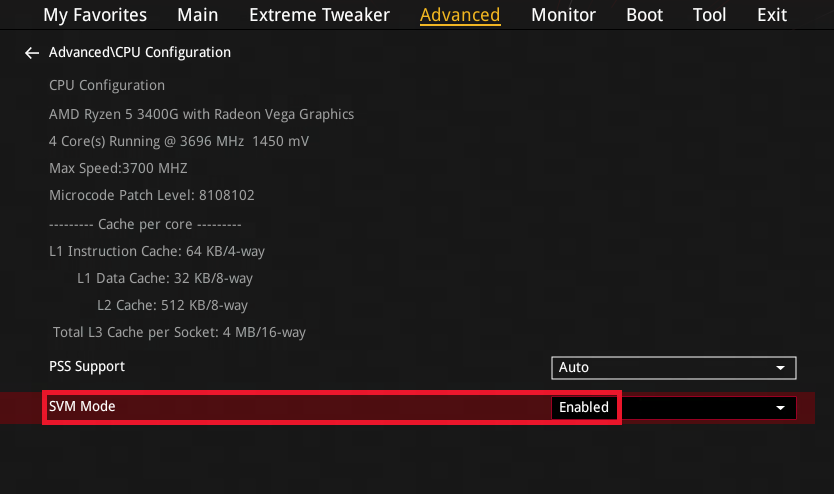The height and width of the screenshot is (494, 834).
Task: Select the Advanced tab
Action: [460, 15]
